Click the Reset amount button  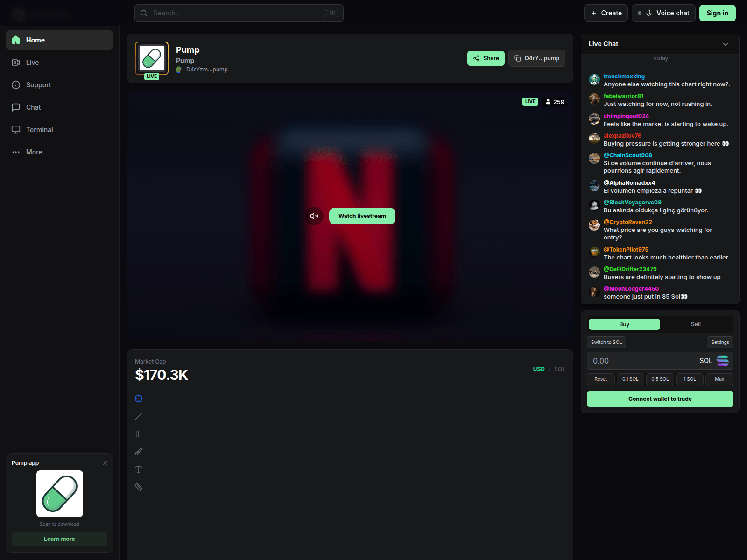(x=601, y=379)
